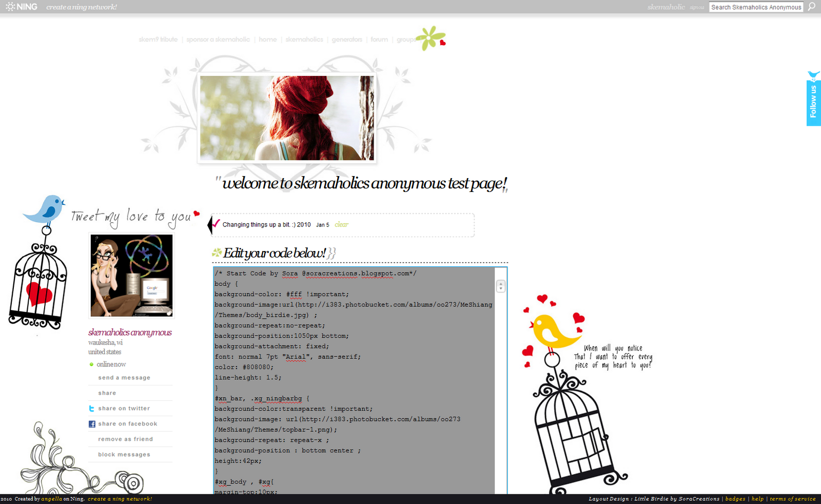Viewport: 821px width, 504px height.
Task: Click the code line 'color: #808080;'
Action: coord(244,367)
